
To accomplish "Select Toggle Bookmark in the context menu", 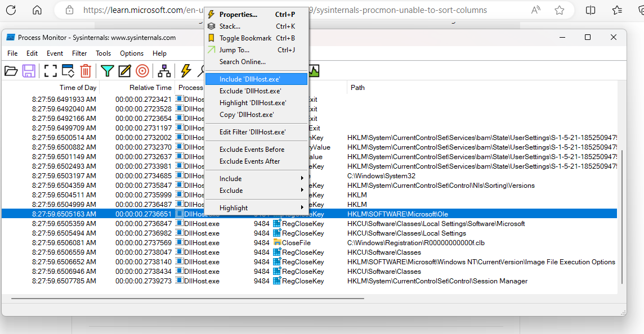I will click(256, 38).
